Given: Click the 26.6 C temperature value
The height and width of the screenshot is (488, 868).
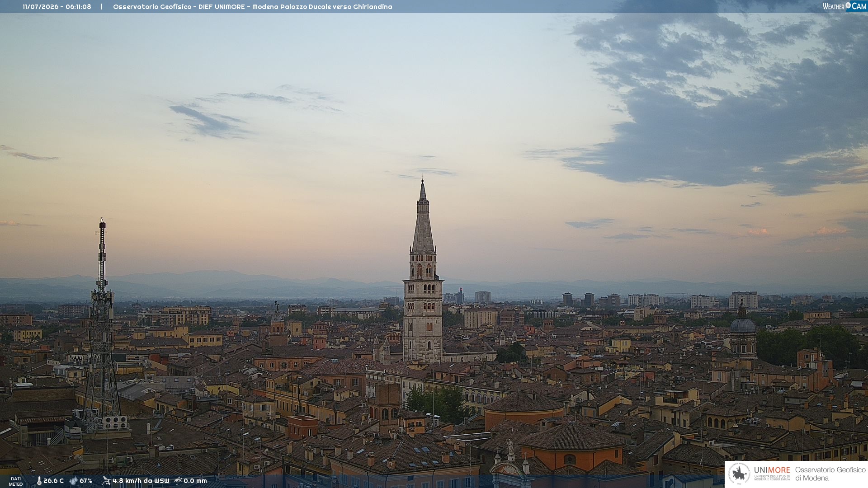Looking at the screenshot, I should tap(54, 481).
